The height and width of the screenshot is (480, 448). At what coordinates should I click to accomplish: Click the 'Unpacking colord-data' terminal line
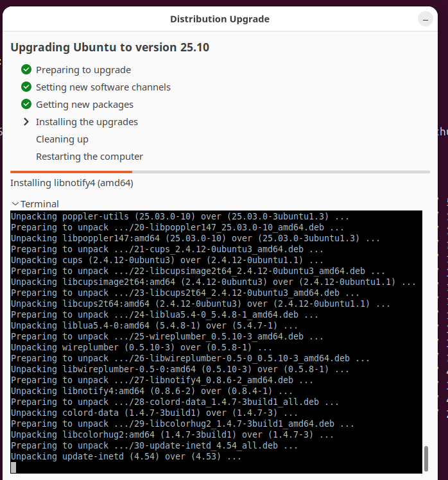click(x=154, y=413)
